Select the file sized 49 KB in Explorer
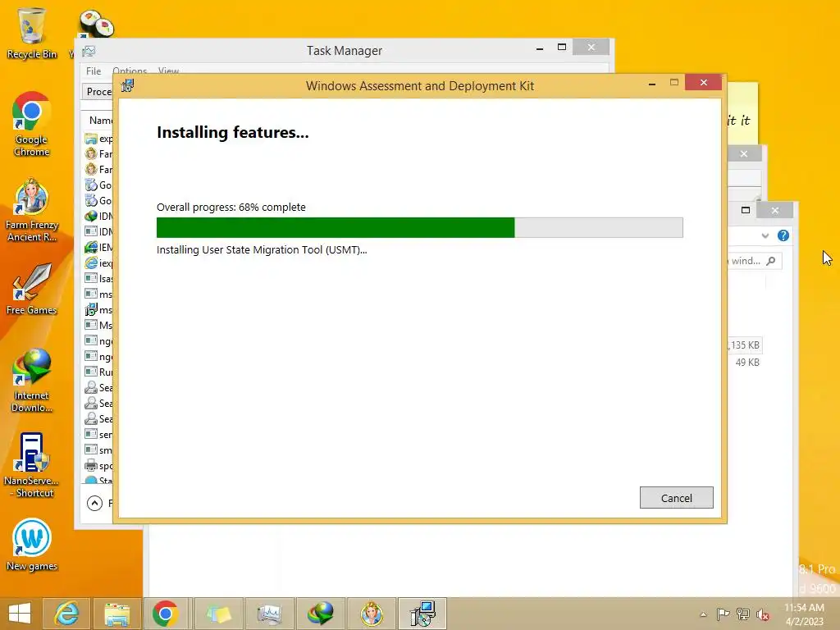The width and height of the screenshot is (840, 630). [x=746, y=362]
